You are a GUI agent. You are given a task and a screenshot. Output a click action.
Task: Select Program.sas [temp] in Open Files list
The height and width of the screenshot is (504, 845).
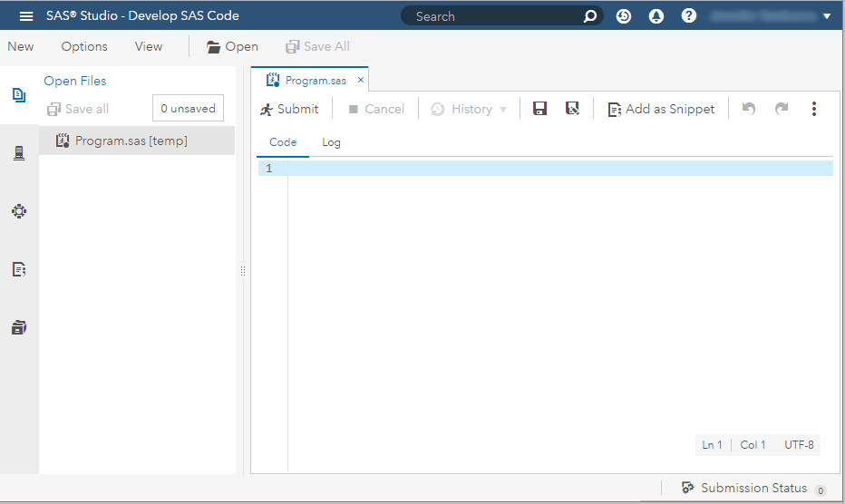tap(137, 141)
